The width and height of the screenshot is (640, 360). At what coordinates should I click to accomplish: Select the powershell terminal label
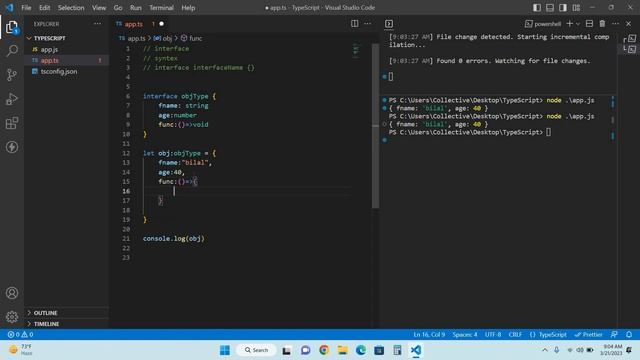(547, 24)
